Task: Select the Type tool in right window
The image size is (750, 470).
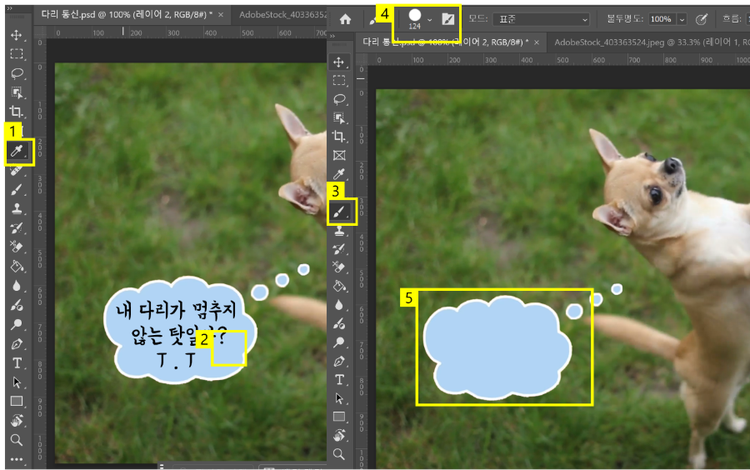Action: click(x=339, y=380)
